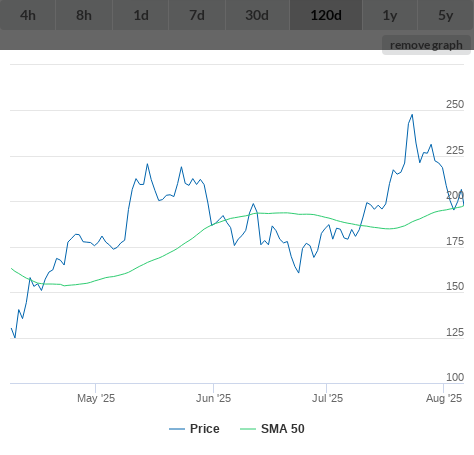The width and height of the screenshot is (474, 455).
Task: Click the Jul '25 axis label
Action: coord(327,398)
